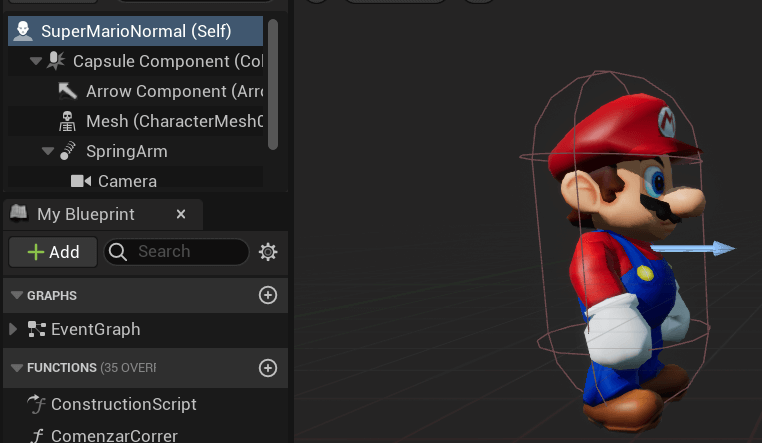Select the Arrow Component row
This screenshot has width=762, height=443.
pos(136,91)
